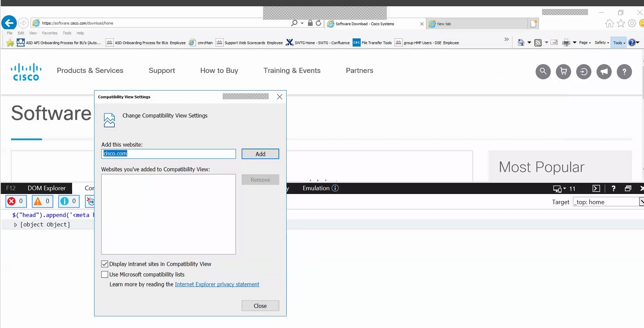Open Favorites star at top right

621,24
